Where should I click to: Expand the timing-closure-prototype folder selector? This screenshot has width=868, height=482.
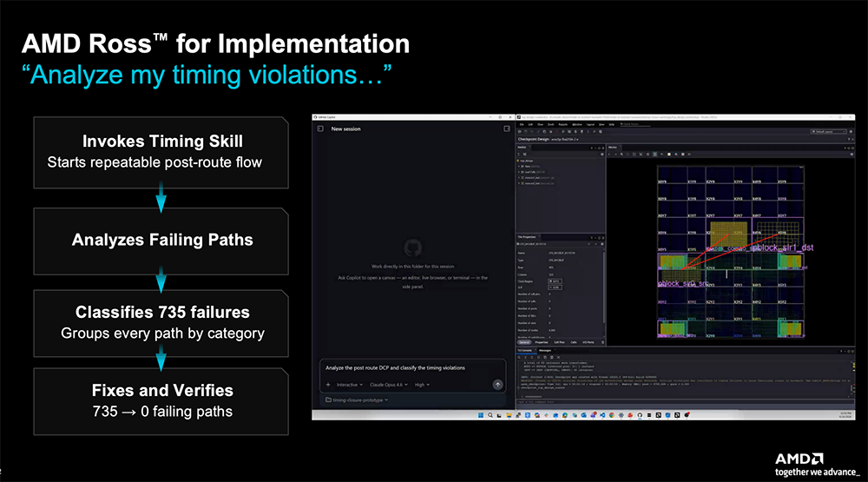357,400
